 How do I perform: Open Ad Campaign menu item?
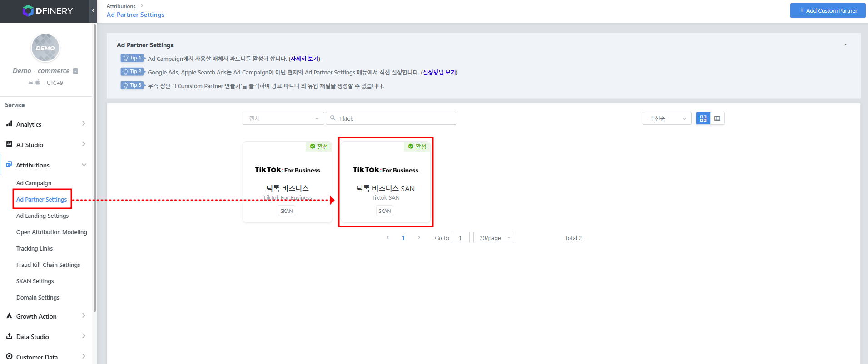click(x=34, y=183)
